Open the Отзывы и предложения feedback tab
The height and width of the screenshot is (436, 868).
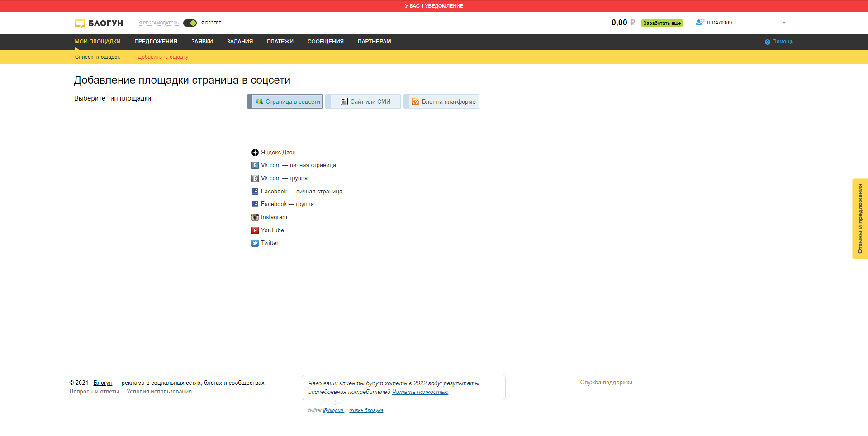(x=860, y=219)
